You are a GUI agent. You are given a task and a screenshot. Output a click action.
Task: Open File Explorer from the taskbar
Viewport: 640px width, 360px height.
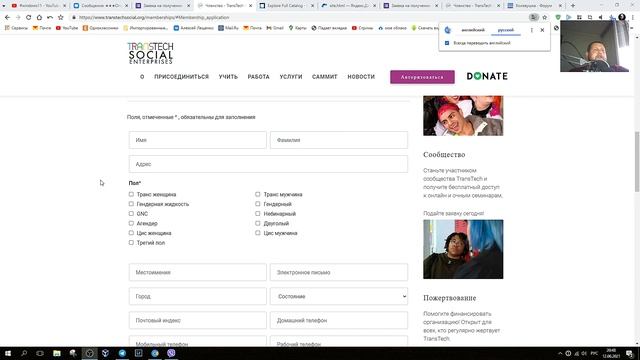click(x=57, y=353)
